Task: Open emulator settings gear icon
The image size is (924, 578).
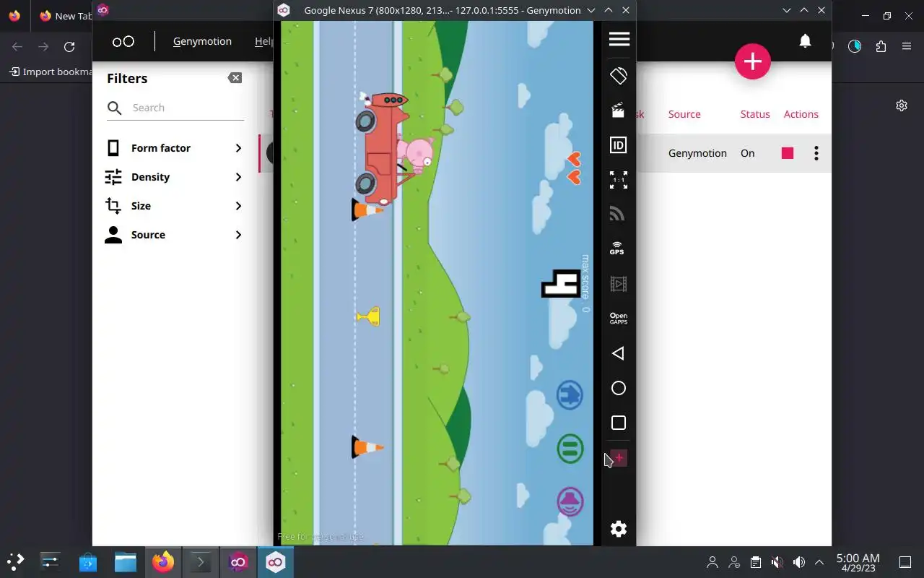Action: (x=619, y=529)
